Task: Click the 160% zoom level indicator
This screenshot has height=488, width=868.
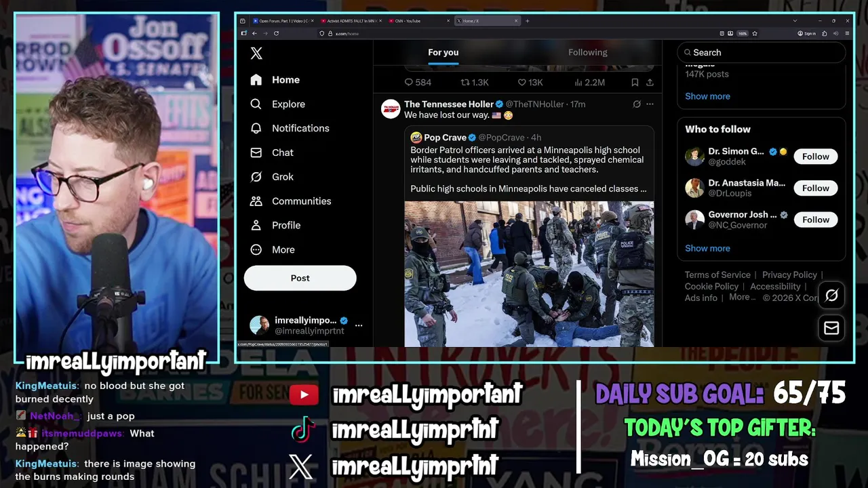Action: pos(743,33)
